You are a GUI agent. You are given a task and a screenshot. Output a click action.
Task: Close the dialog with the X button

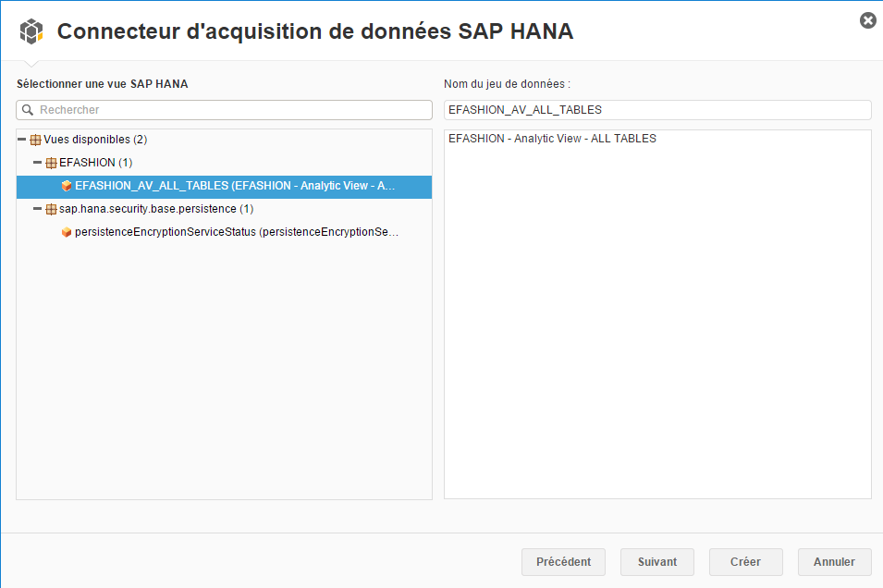(x=868, y=21)
